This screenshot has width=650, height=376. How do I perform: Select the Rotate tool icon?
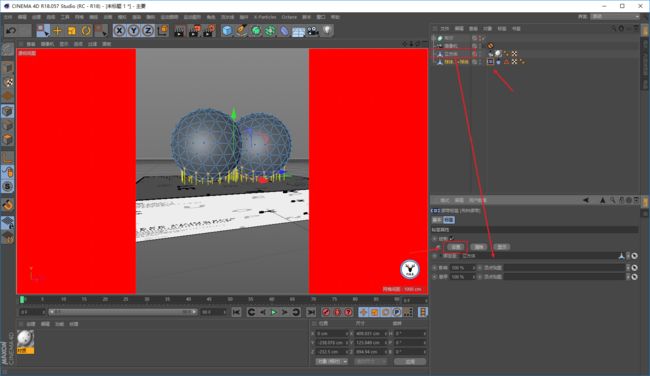86,31
